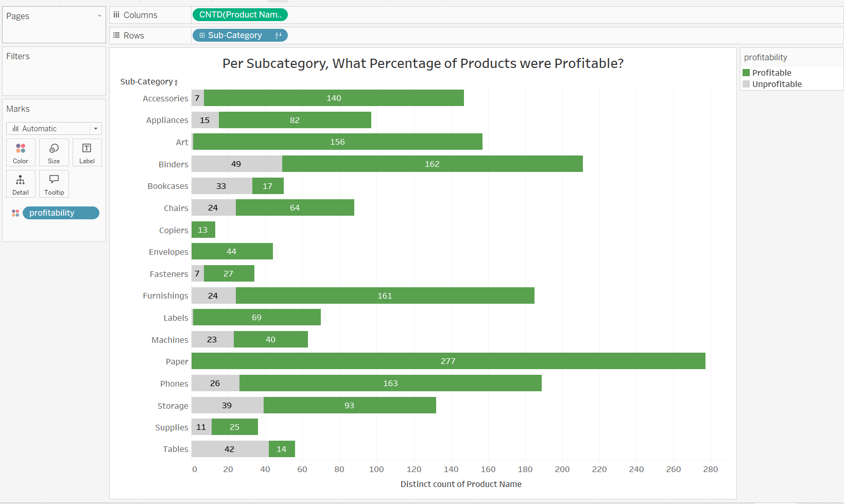Screen dimensions: 844x504
Task: Open the Color marks card
Action: click(21, 152)
